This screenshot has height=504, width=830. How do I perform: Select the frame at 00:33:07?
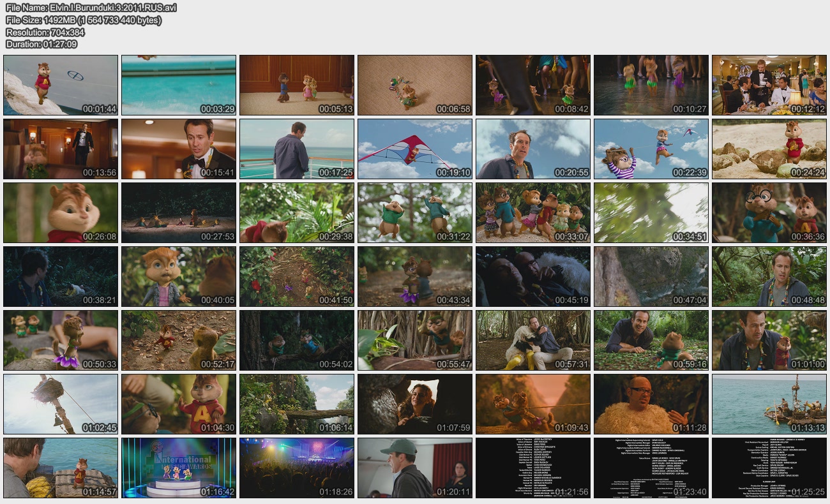coord(533,212)
